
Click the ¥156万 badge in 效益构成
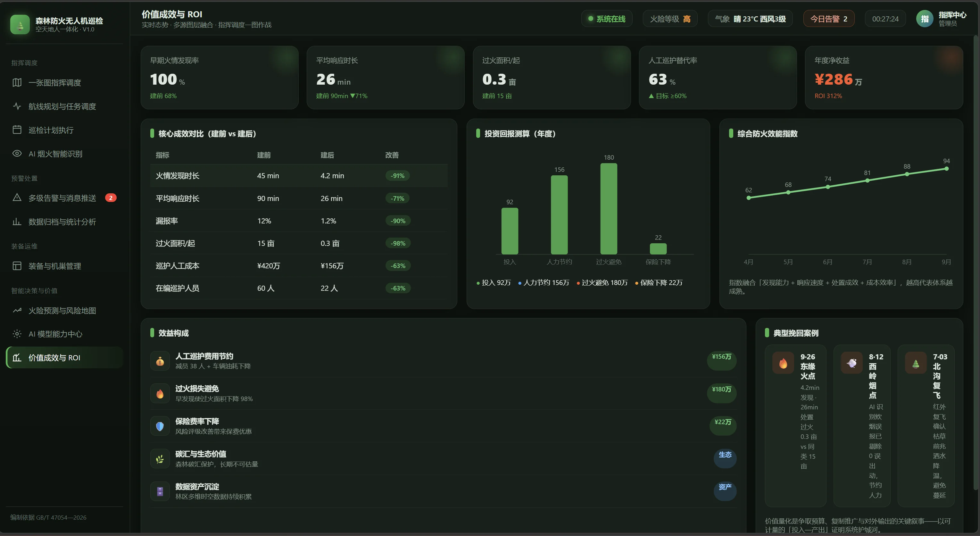722,361
